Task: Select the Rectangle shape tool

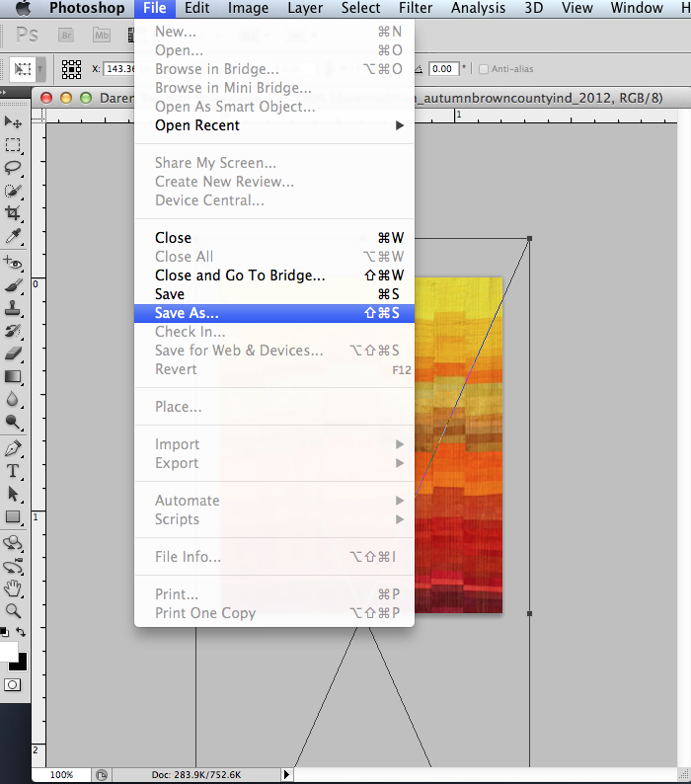Action: (13, 516)
